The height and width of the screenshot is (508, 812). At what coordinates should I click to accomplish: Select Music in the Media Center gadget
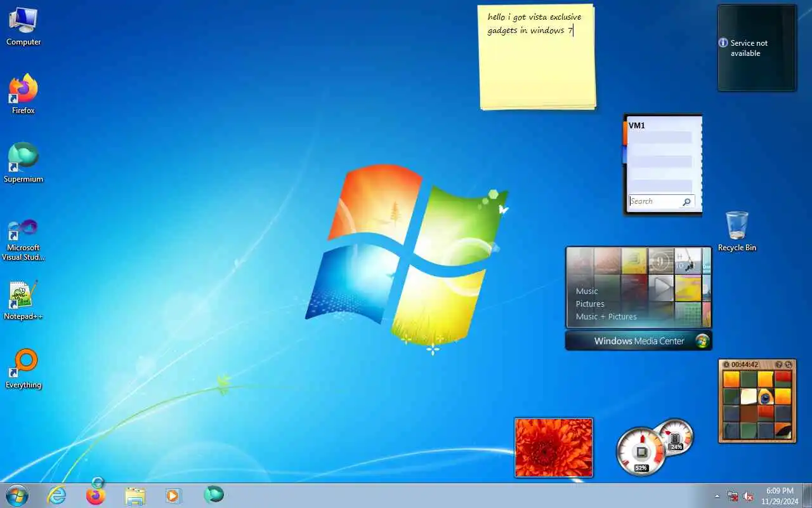pyautogui.click(x=587, y=291)
